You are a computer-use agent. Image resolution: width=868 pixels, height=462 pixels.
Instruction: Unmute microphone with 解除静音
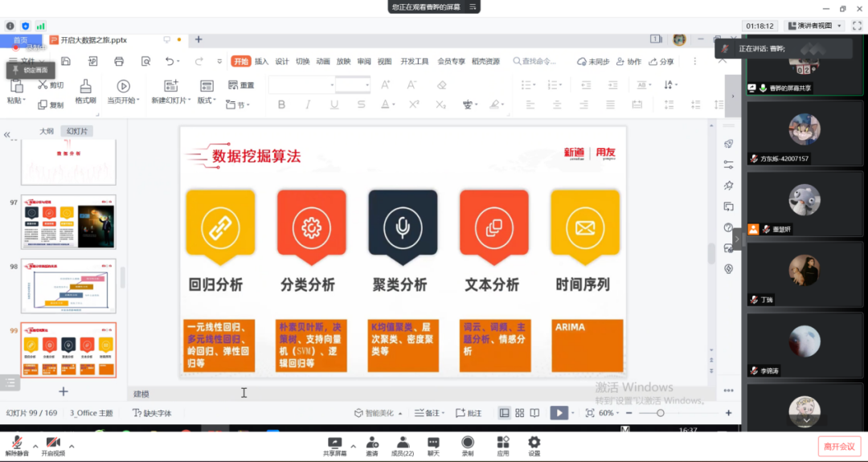coord(16,442)
